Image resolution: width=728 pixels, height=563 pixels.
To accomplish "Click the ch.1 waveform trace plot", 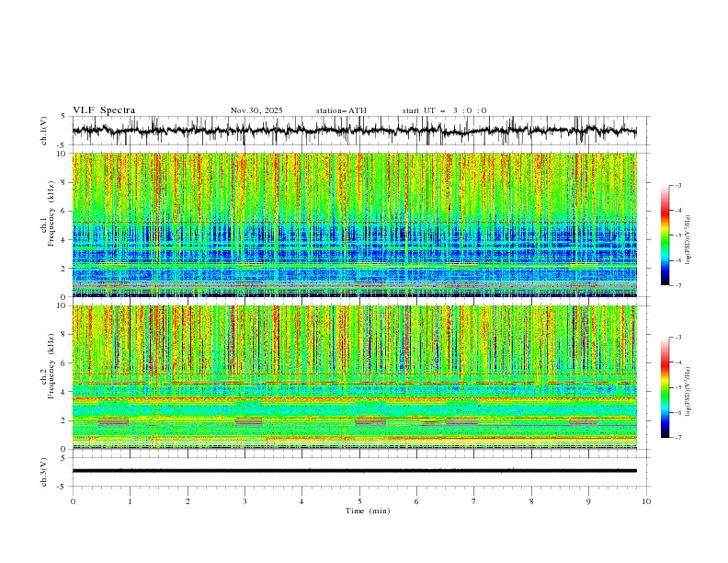I will pos(354,131).
